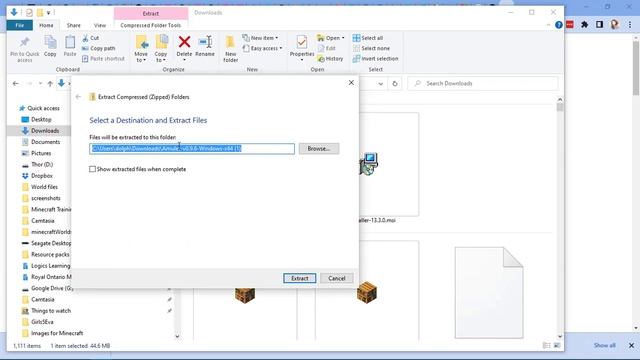Viewport: 640px width, 360px height.
Task: Open recent locations dropdown arrow
Action: [x=40, y=84]
